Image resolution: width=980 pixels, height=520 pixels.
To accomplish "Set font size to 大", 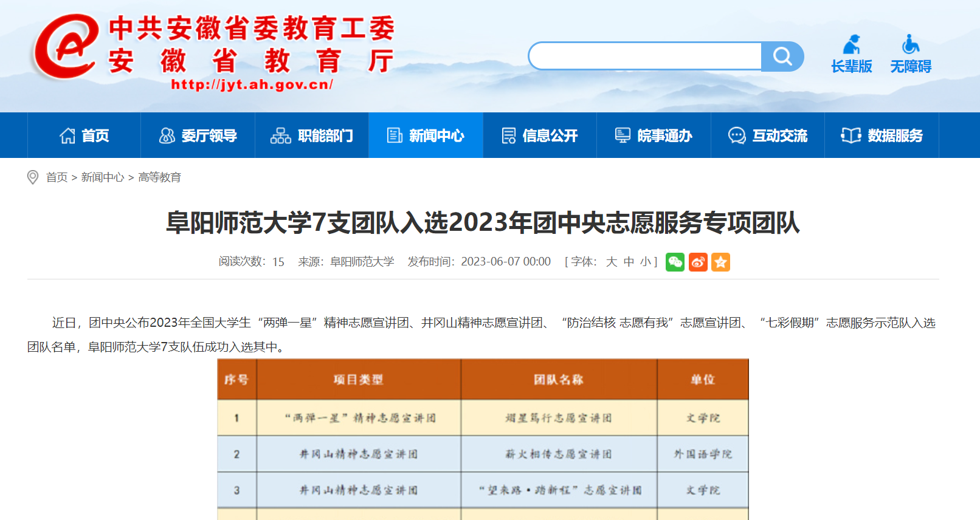I will tap(612, 262).
